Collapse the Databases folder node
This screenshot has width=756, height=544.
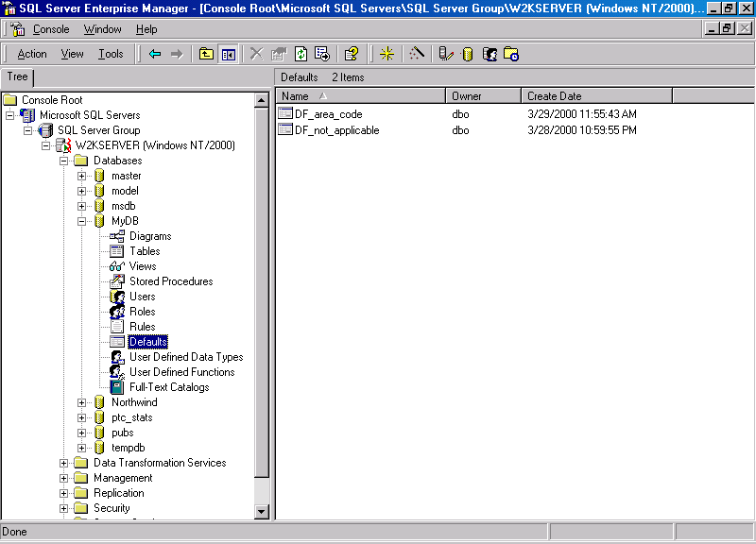coord(63,161)
